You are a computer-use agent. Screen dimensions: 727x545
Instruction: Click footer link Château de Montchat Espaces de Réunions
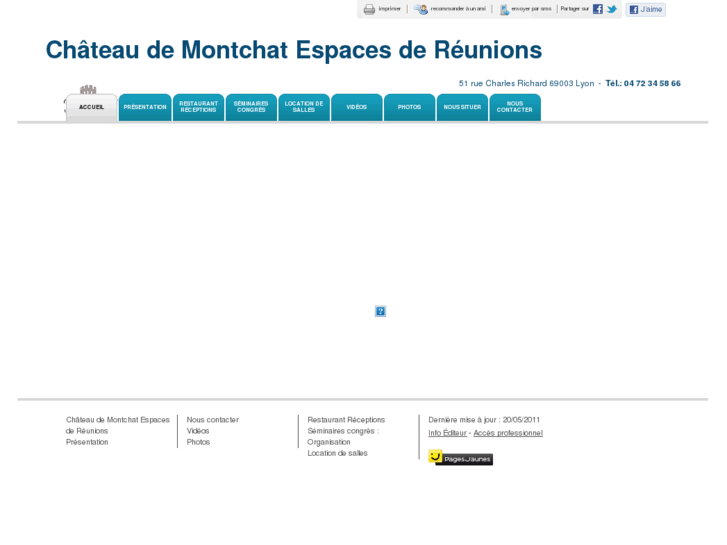118,425
